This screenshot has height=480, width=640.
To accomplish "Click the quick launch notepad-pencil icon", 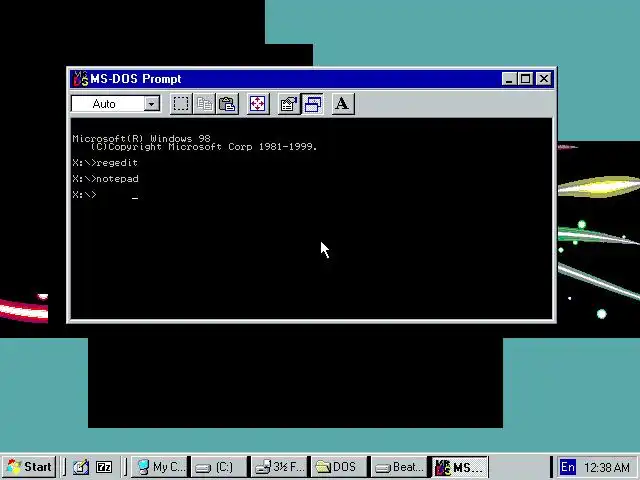I will pyautogui.click(x=80, y=467).
